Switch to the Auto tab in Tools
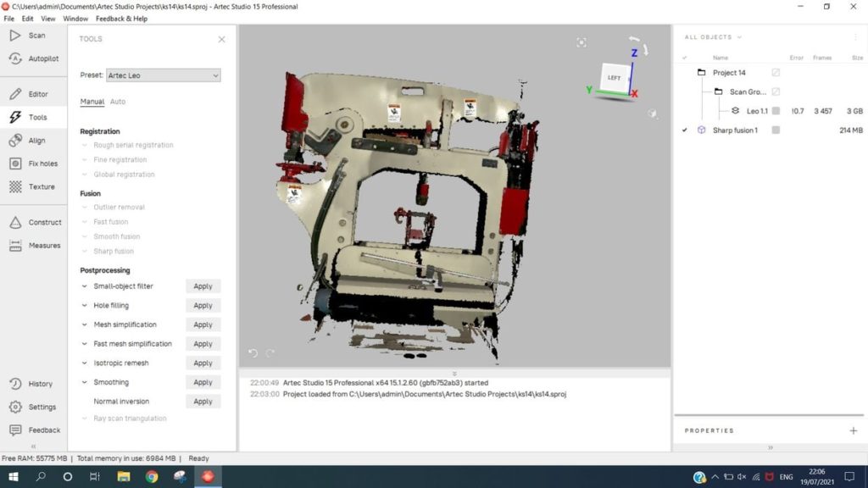This screenshot has height=488, width=868. pos(118,102)
